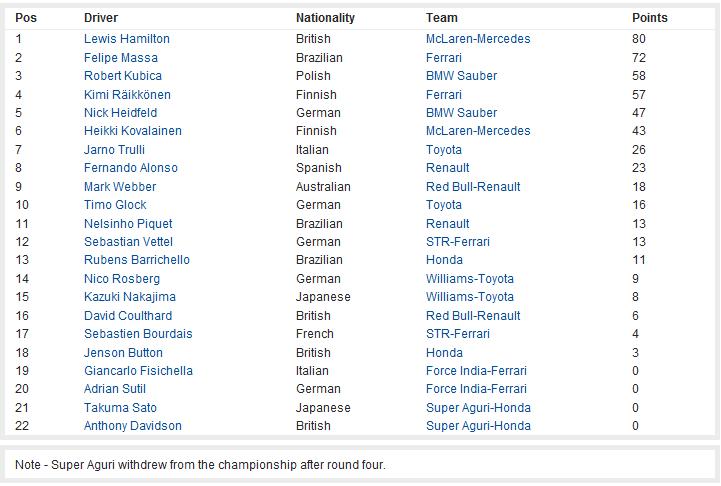721x486 pixels.
Task: Open Force India-Ferrari link in Fisichella's row
Action: [x=476, y=371]
